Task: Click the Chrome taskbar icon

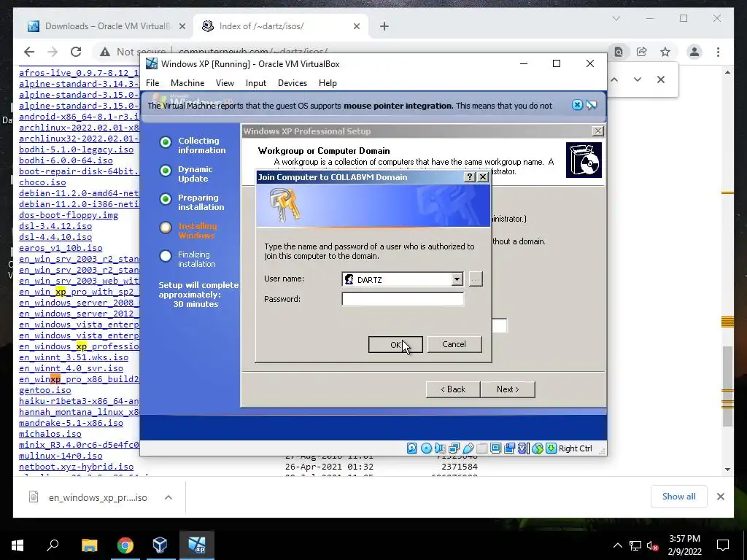Action: [125, 545]
